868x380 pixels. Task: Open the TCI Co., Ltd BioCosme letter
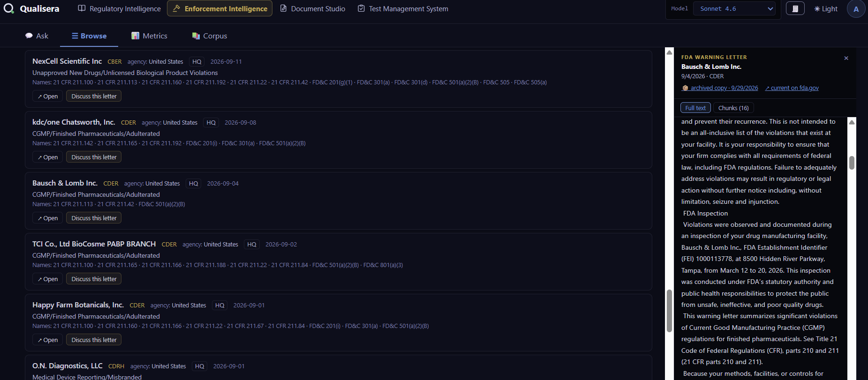click(x=47, y=279)
